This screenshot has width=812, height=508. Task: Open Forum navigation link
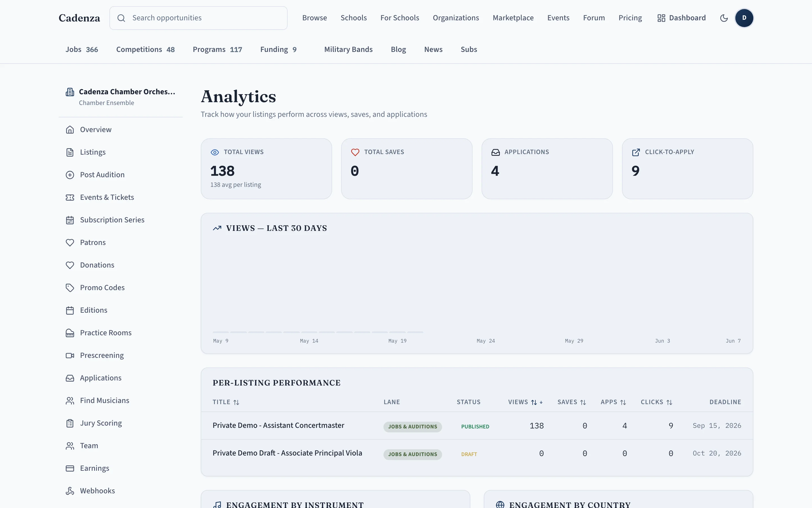[x=593, y=18]
